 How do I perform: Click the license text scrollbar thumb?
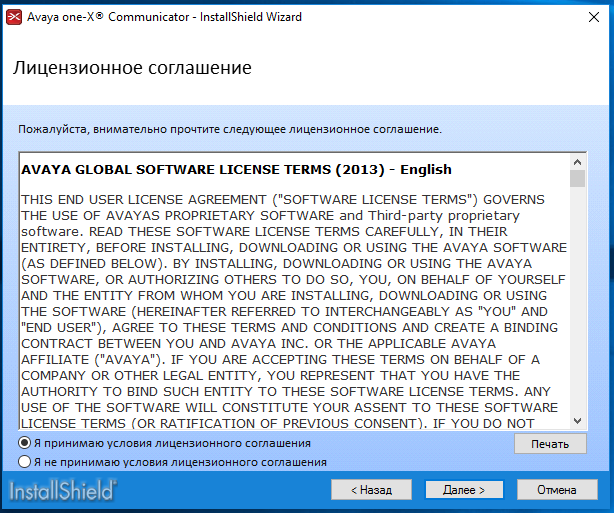[x=577, y=179]
